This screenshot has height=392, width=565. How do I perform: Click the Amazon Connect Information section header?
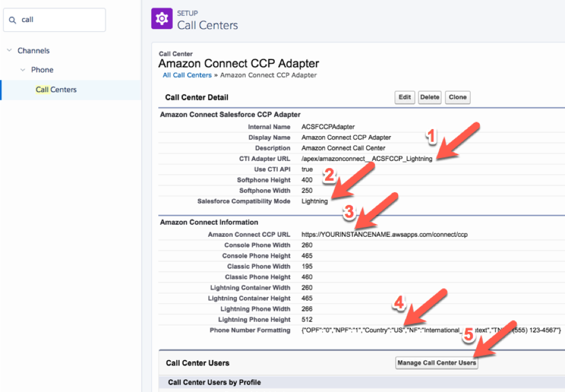tap(209, 222)
